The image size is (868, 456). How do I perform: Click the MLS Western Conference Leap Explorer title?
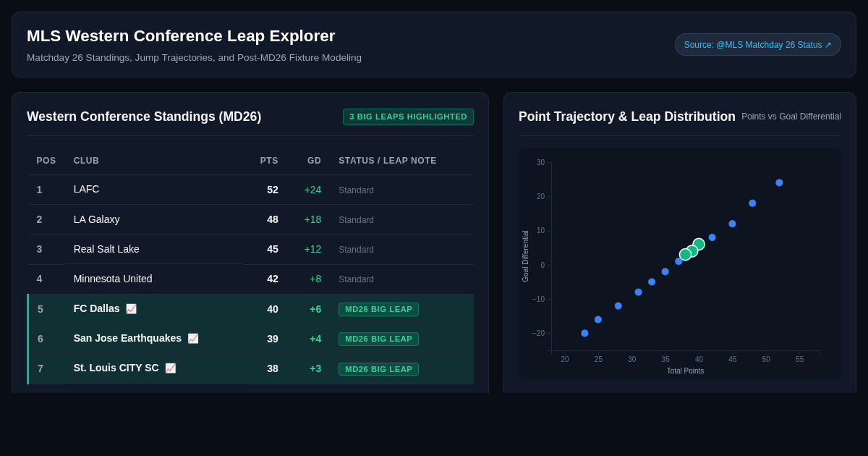(181, 36)
